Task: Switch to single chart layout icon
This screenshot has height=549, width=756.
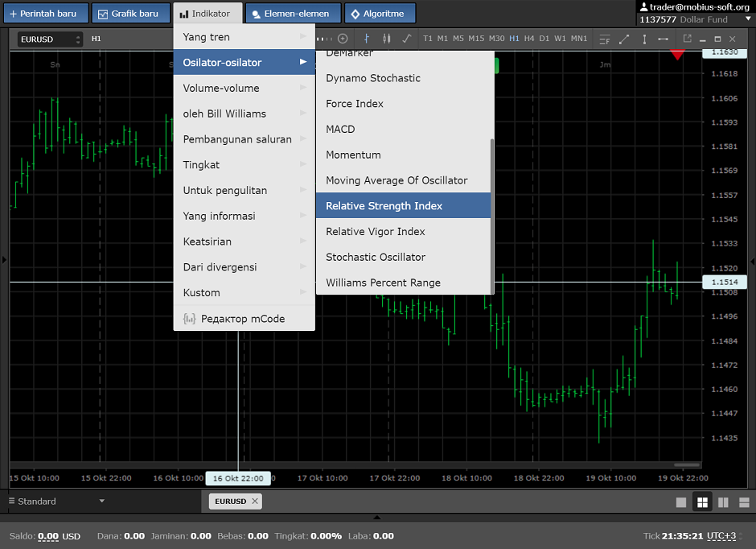Action: pos(680,502)
